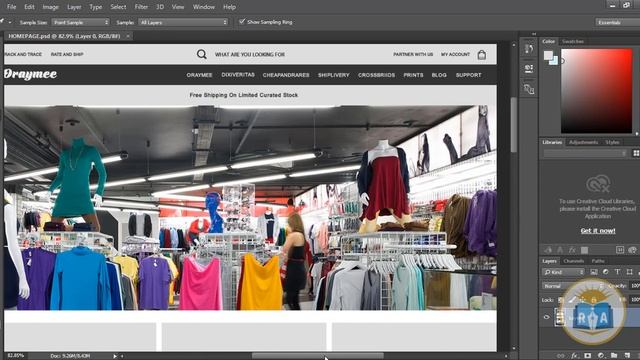This screenshot has width=640, height=360.
Task: Click the Creative Cloud sync icon
Action: point(633,250)
